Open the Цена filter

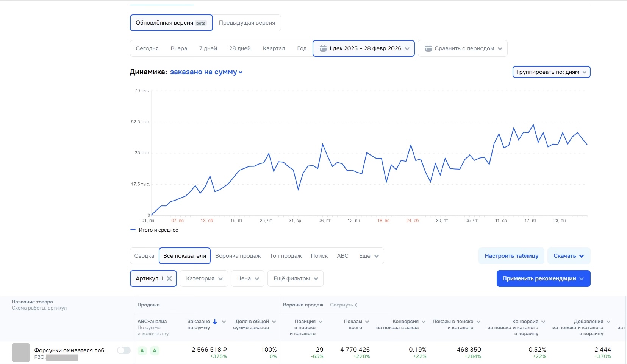point(248,278)
